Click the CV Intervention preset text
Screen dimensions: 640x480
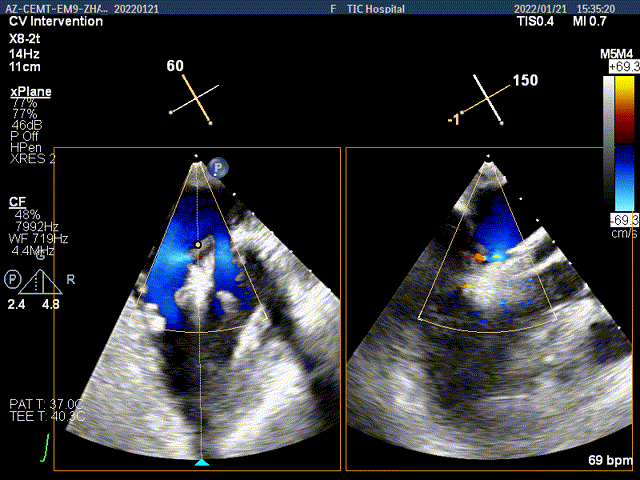tap(55, 21)
